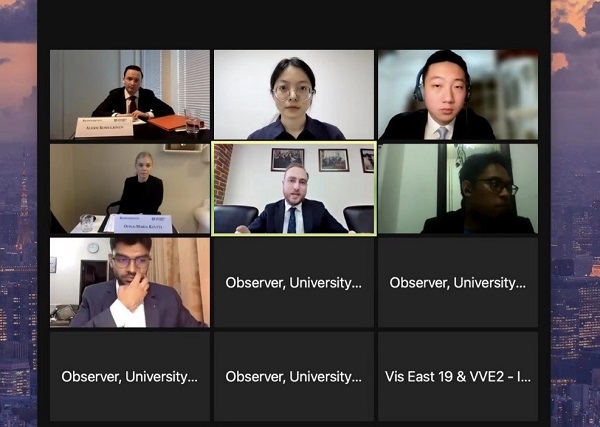Click the orange folder on the desk
Screen dimensions: 600x427
coord(168,122)
